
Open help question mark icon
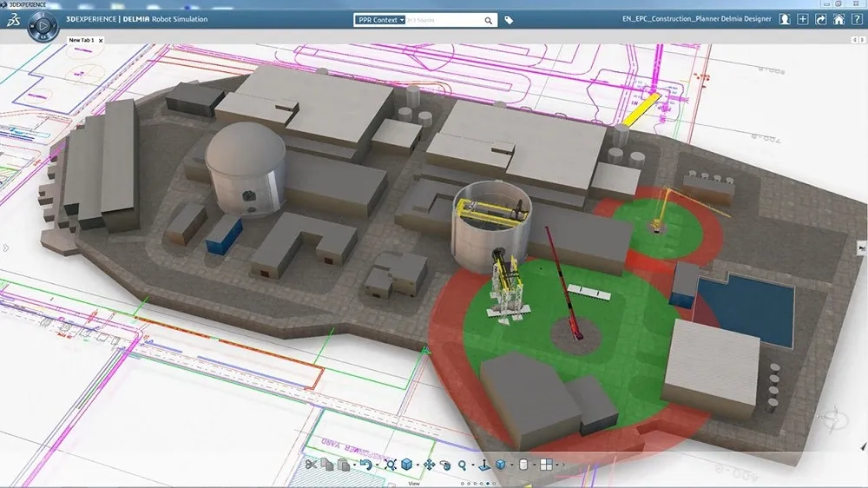(856, 19)
